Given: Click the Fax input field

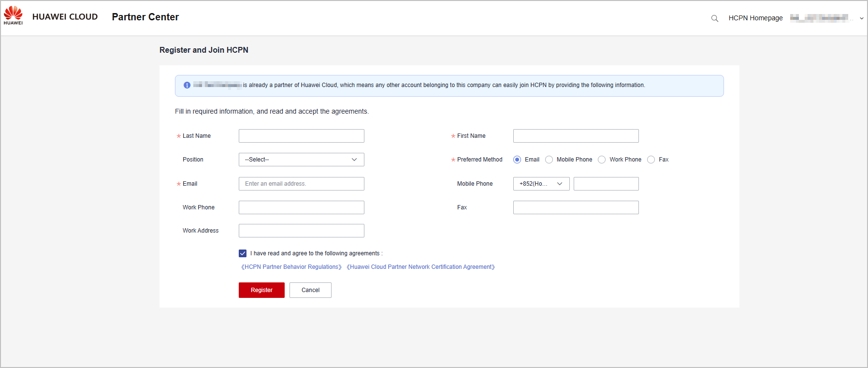Looking at the screenshot, I should 576,207.
